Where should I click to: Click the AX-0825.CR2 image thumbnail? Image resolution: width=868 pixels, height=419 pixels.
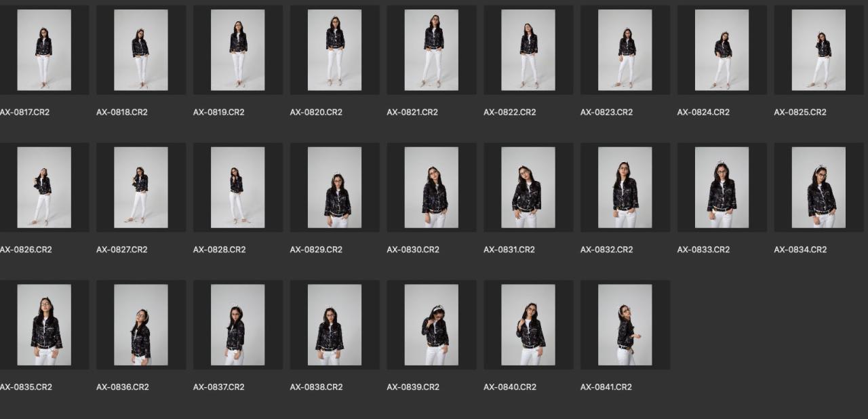(818, 50)
